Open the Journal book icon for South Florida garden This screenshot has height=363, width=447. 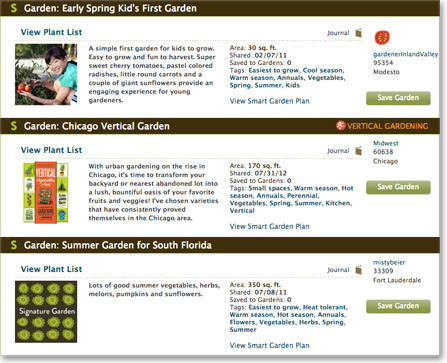[359, 270]
